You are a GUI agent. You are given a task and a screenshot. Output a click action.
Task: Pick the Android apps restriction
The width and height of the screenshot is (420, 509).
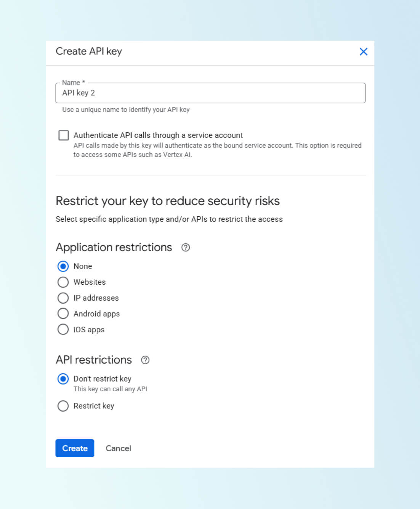click(x=63, y=314)
